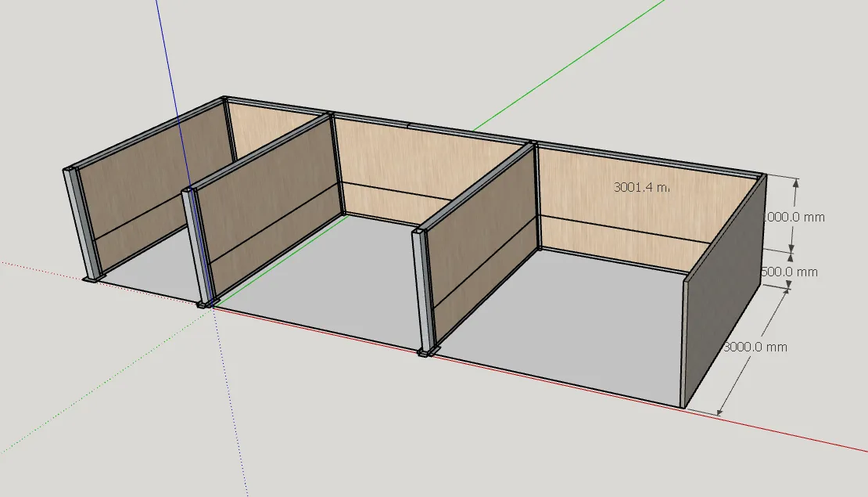
Task: Click the 3001.4 dimension text on back wall
Action: 642,188
